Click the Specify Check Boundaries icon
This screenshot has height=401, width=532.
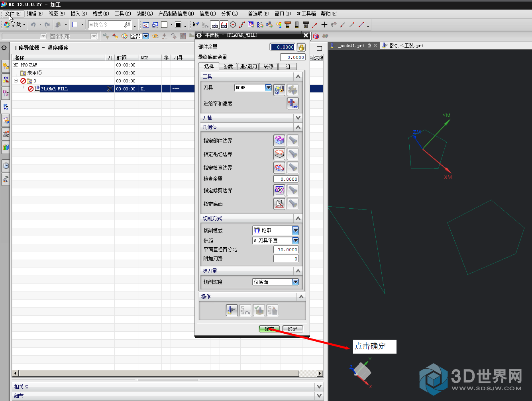279,168
